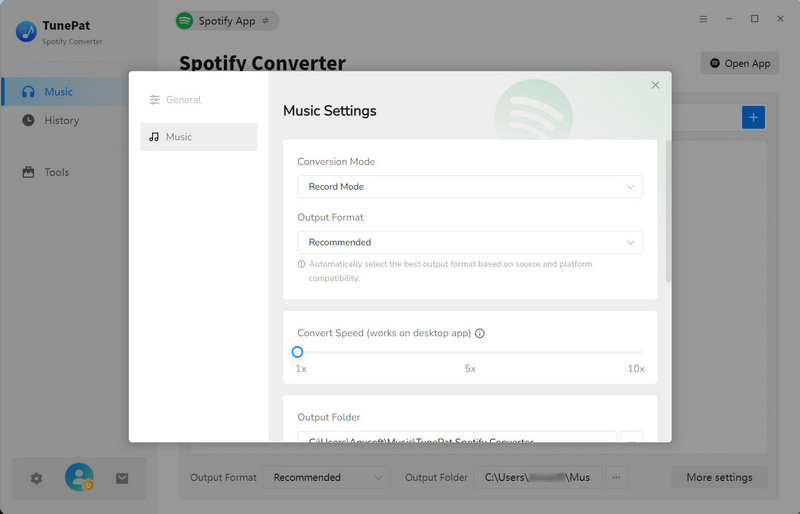Screen dimensions: 800x514
Task: Open the hamburger menu icon
Action: click(x=703, y=19)
